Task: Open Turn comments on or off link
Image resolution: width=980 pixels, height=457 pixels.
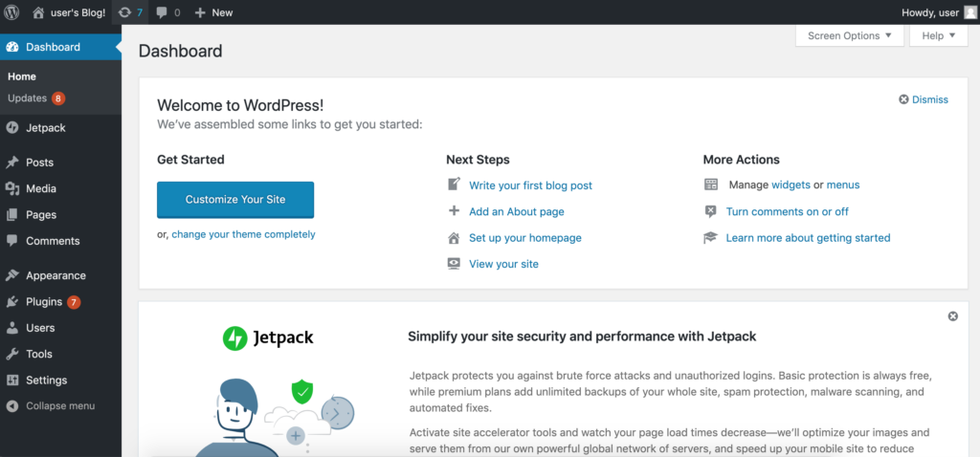Action: click(x=788, y=211)
